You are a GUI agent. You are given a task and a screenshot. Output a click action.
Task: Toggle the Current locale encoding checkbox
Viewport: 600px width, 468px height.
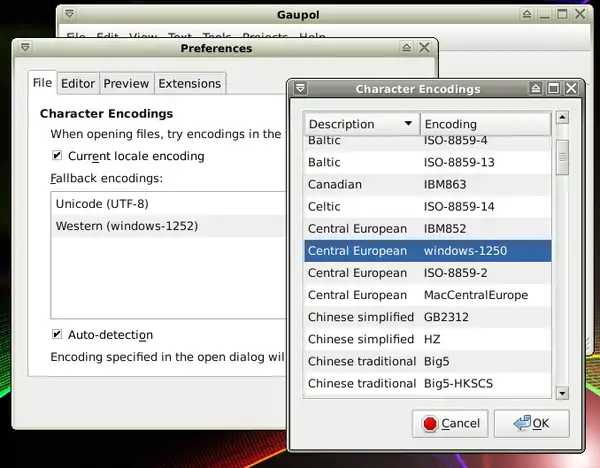tap(57, 156)
